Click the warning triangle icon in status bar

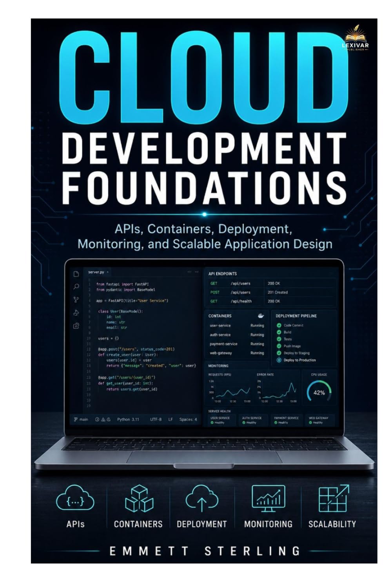coord(103,419)
